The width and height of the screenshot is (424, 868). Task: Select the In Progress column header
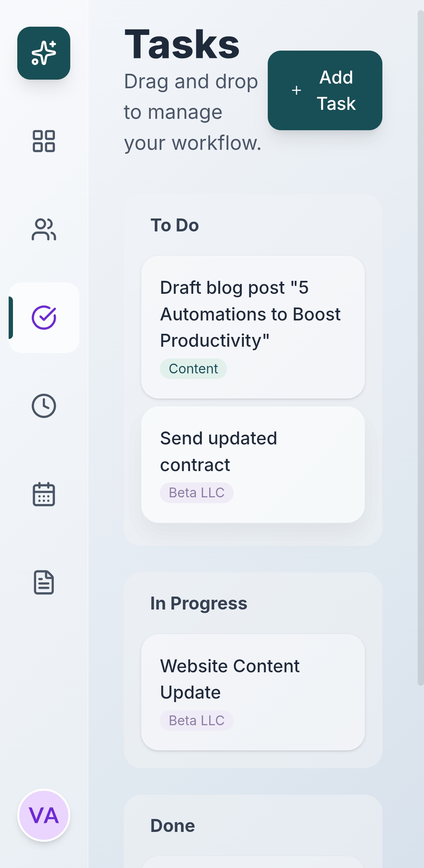point(199,603)
